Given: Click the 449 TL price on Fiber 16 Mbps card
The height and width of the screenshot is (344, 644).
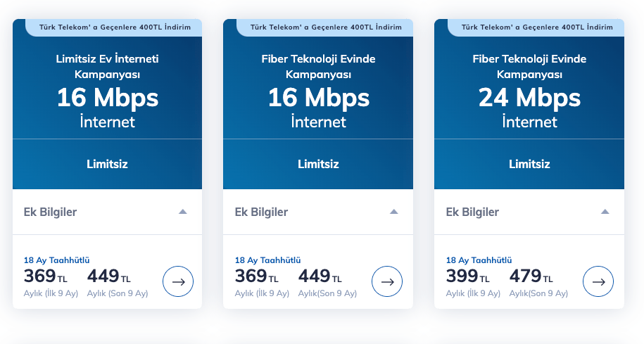Looking at the screenshot, I should 320,276.
